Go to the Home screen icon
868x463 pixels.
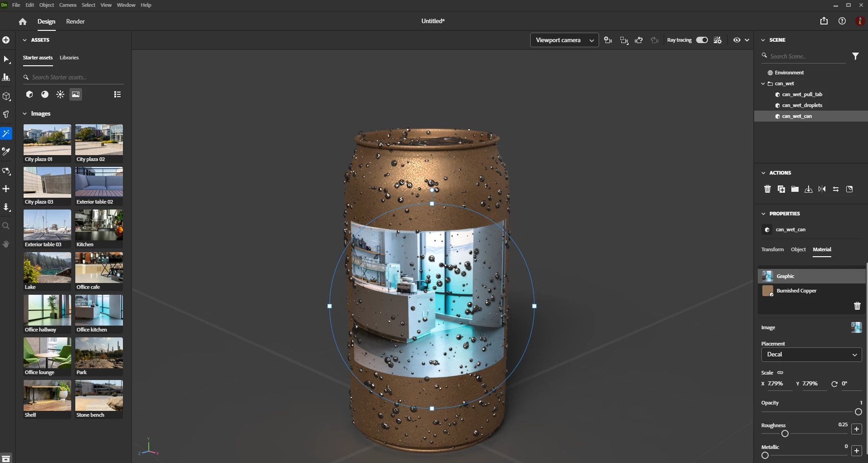pos(23,21)
